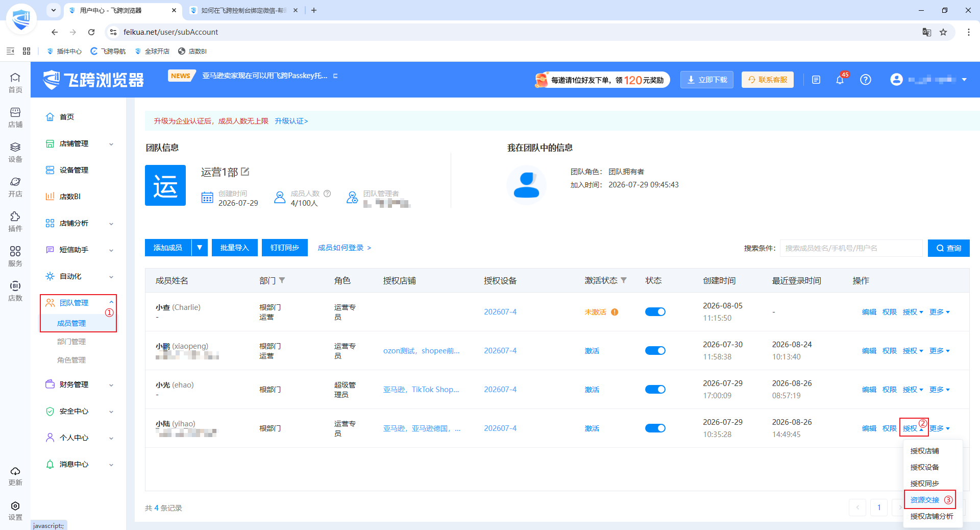Click the 钉钉同步 button
The image size is (980, 530).
coord(285,248)
